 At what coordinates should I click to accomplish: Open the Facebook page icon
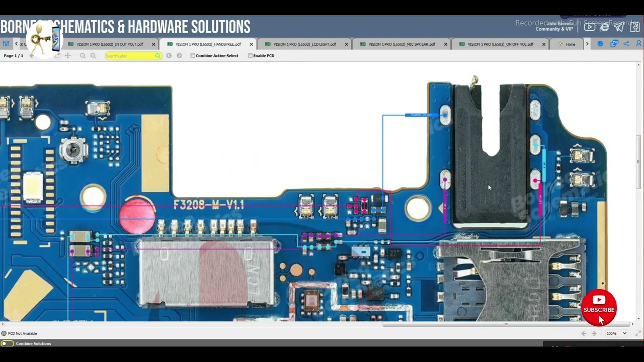(635, 27)
